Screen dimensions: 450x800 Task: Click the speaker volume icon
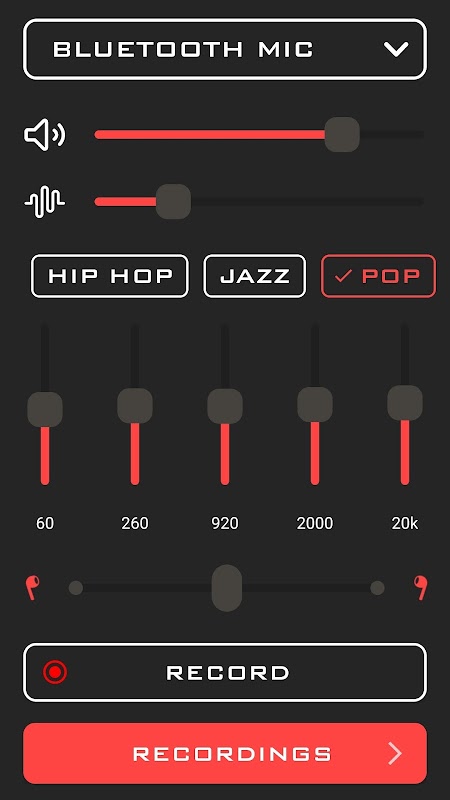tap(45, 135)
